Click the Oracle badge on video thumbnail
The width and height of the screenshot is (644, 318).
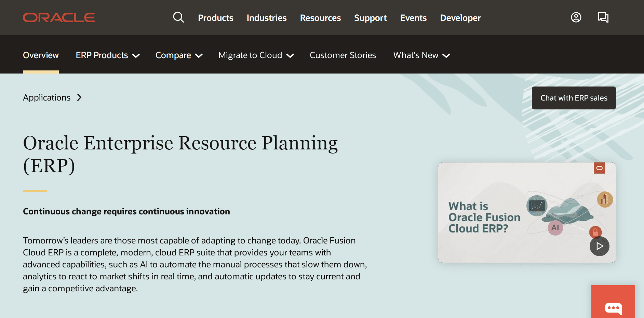(x=599, y=168)
